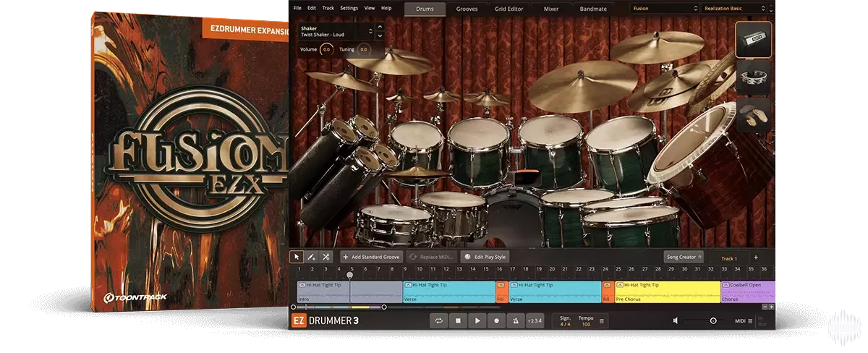Click the stop playback button
The image size is (868, 353).
point(458,320)
